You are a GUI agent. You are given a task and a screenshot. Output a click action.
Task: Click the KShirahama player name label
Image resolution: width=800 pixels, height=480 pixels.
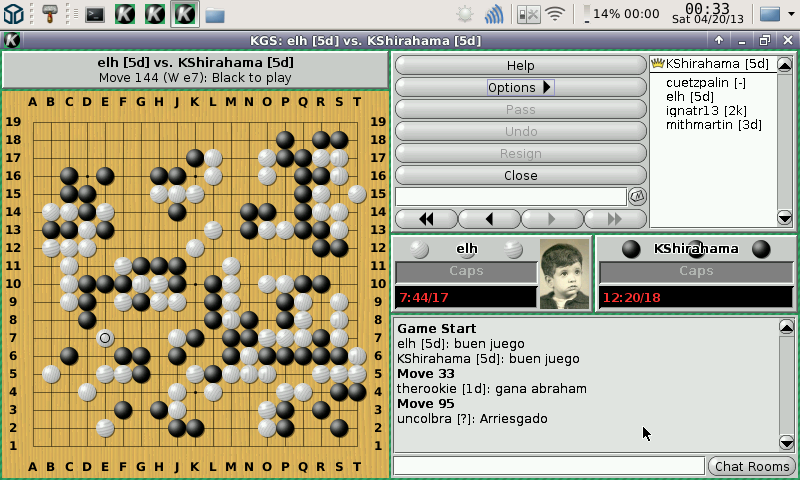(x=696, y=248)
